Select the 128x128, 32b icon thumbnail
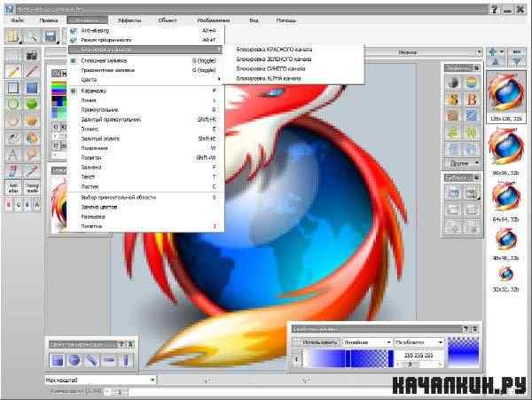The height and width of the screenshot is (400, 532). pos(506,97)
